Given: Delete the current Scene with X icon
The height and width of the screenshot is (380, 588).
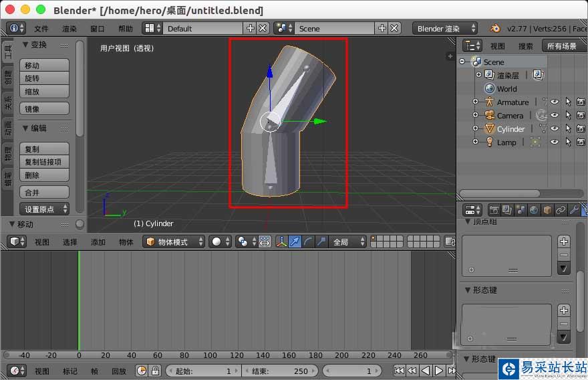Looking at the screenshot, I should tap(394, 28).
